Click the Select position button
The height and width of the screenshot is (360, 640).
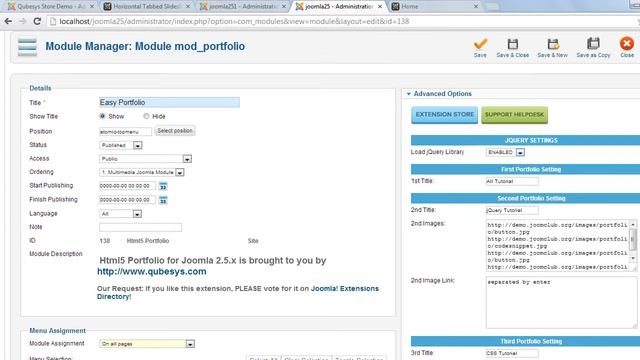coord(175,131)
